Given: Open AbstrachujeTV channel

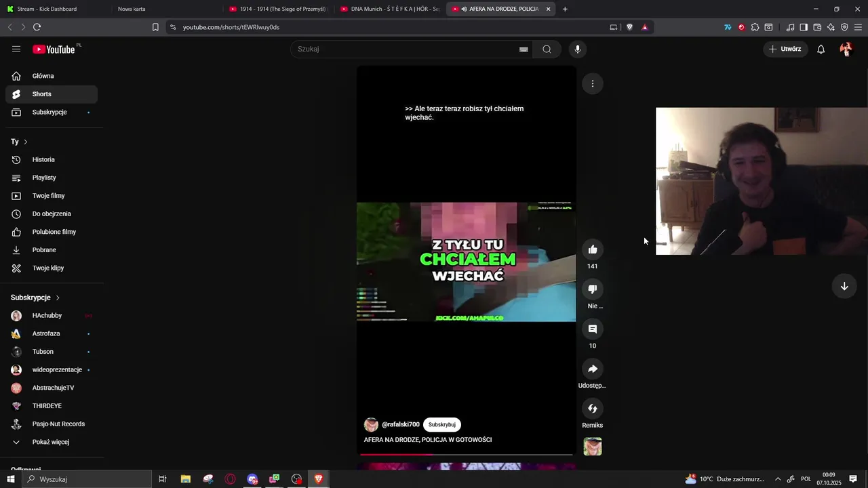Looking at the screenshot, I should tap(52, 388).
